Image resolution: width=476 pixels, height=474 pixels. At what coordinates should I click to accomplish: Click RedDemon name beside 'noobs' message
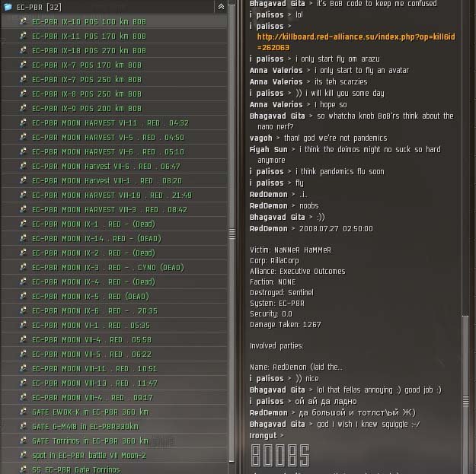(268, 206)
